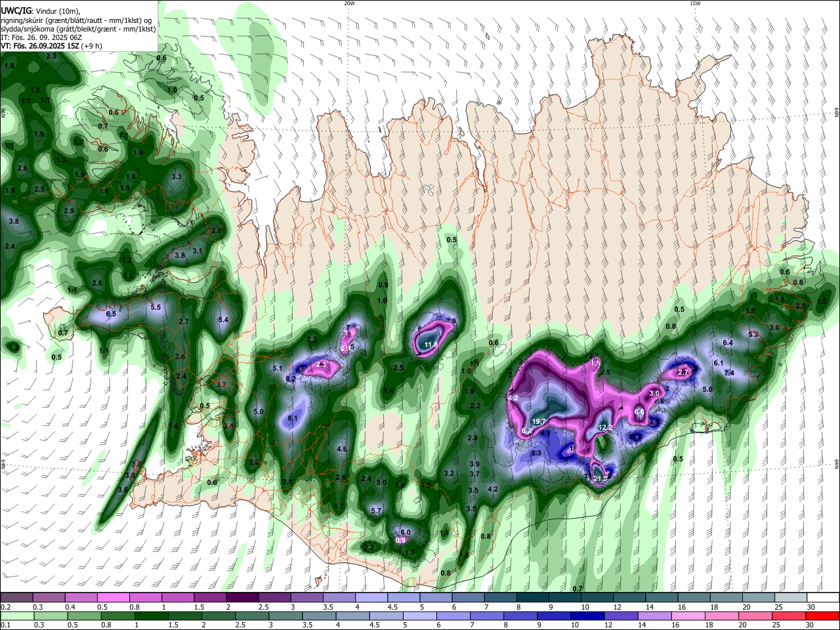
Task: Click the 3.3 value in the northwest
Action: (177, 177)
